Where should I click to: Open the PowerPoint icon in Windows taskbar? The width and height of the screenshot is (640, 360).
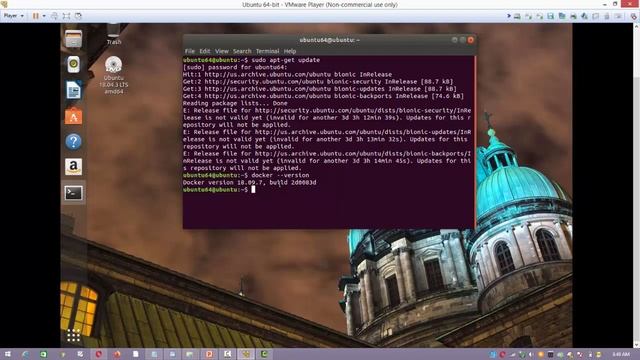(x=209, y=354)
